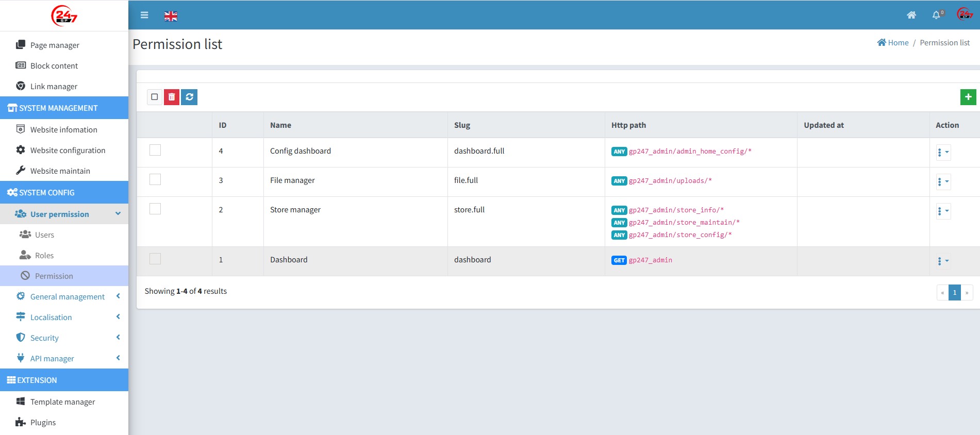Click the Roles user-tag icon
Image resolution: width=980 pixels, height=435 pixels.
[x=25, y=255]
